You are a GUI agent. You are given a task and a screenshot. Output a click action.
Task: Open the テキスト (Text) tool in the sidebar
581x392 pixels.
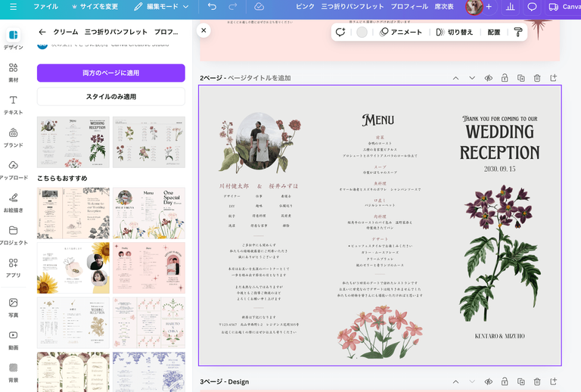[13, 104]
